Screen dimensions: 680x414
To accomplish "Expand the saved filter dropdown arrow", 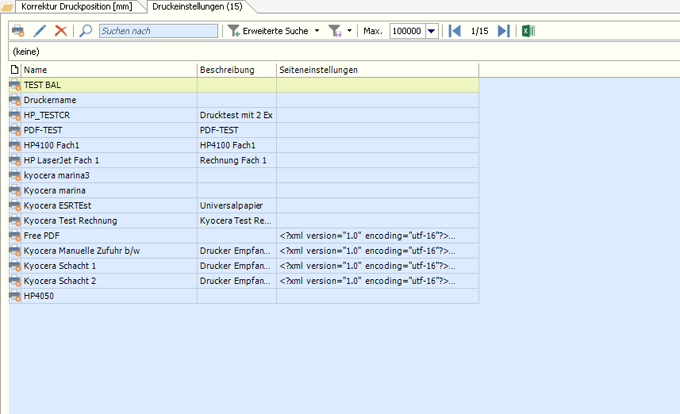I will coord(349,31).
